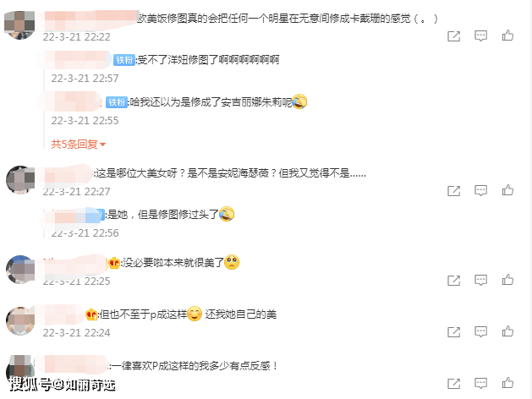Like the comment 没必要啦本来就很美了
Viewport: 532px width, 399px height.
coord(507,280)
